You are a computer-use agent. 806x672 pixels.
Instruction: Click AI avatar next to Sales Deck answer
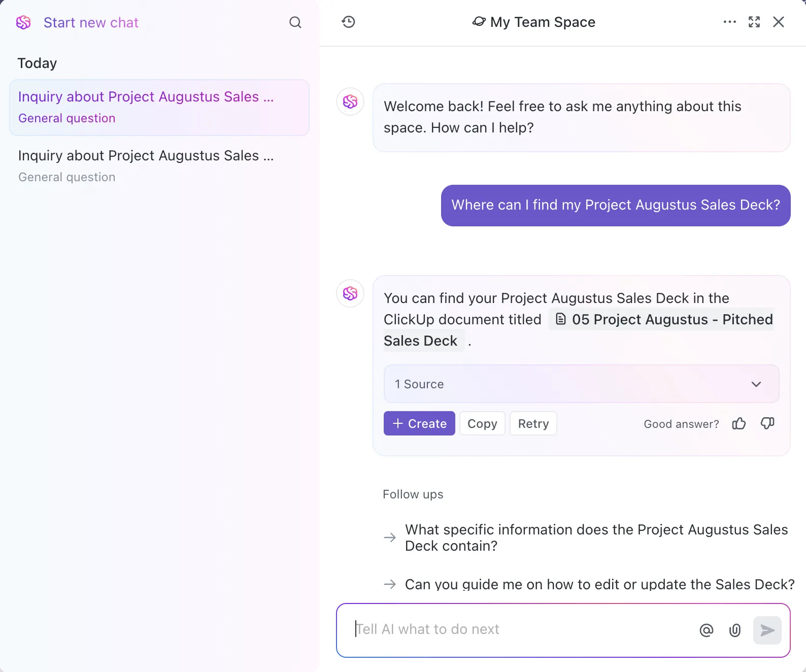pyautogui.click(x=350, y=293)
